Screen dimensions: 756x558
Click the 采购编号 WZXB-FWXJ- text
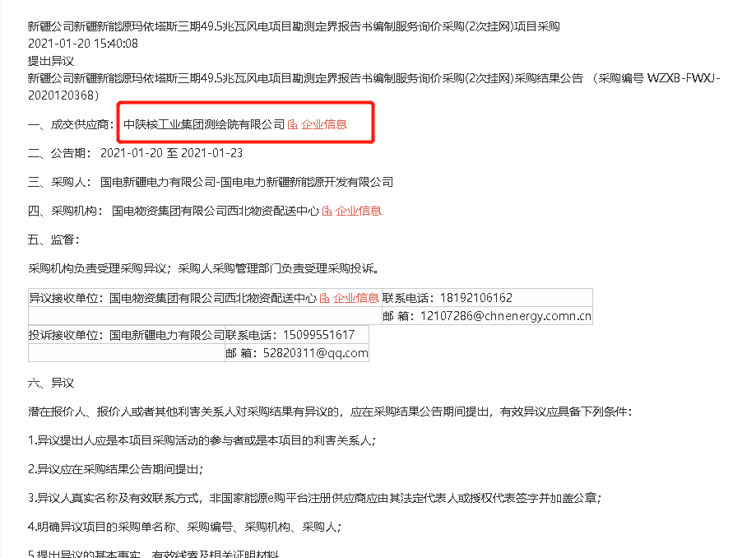(x=659, y=78)
